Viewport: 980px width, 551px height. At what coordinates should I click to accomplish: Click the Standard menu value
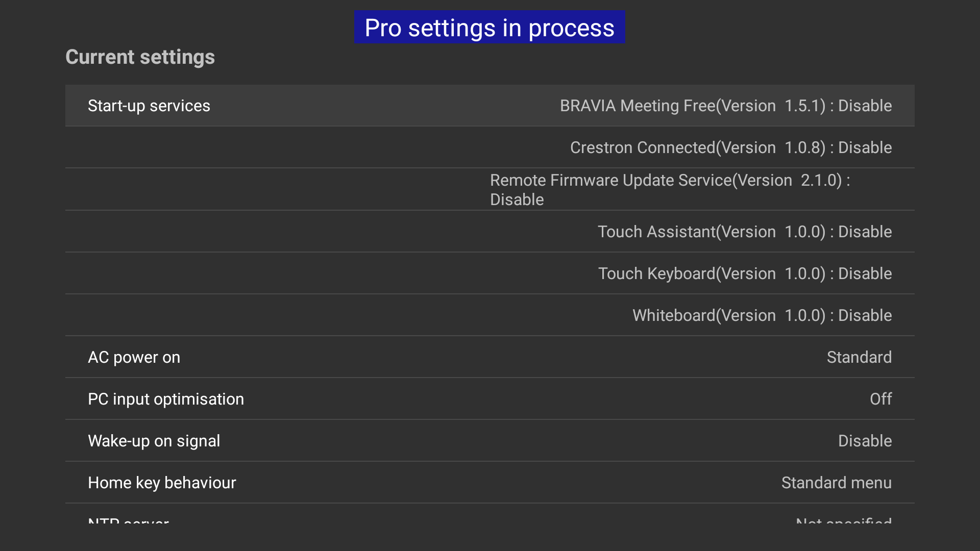pyautogui.click(x=836, y=483)
